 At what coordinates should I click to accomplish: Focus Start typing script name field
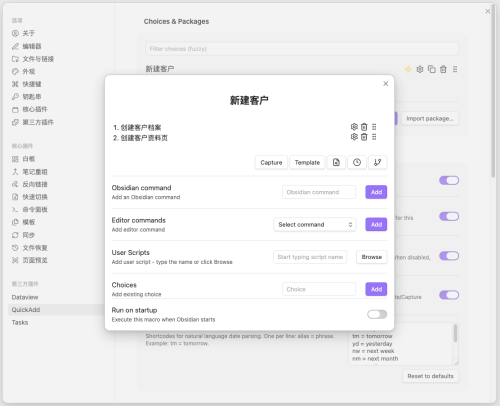(310, 257)
